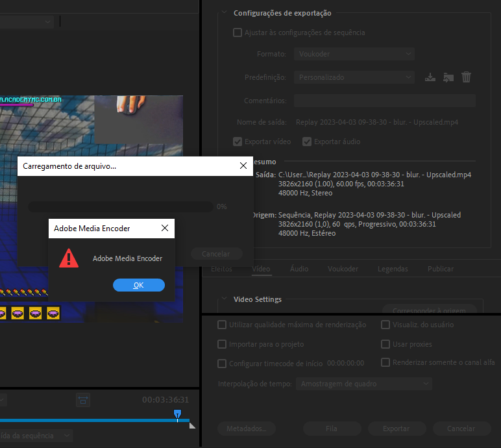501x448 pixels.
Task: Close the Carregamento de arquivo dialog
Action: [x=243, y=166]
